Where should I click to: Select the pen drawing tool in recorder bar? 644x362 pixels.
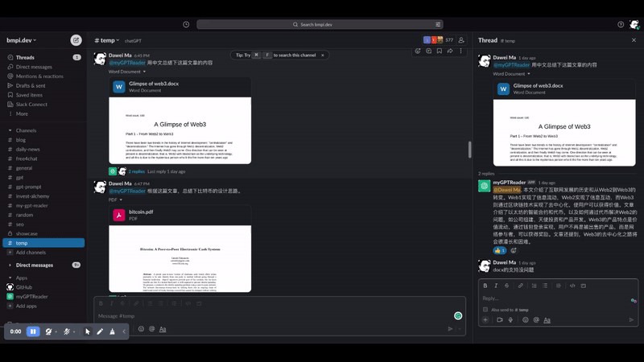pos(100,331)
